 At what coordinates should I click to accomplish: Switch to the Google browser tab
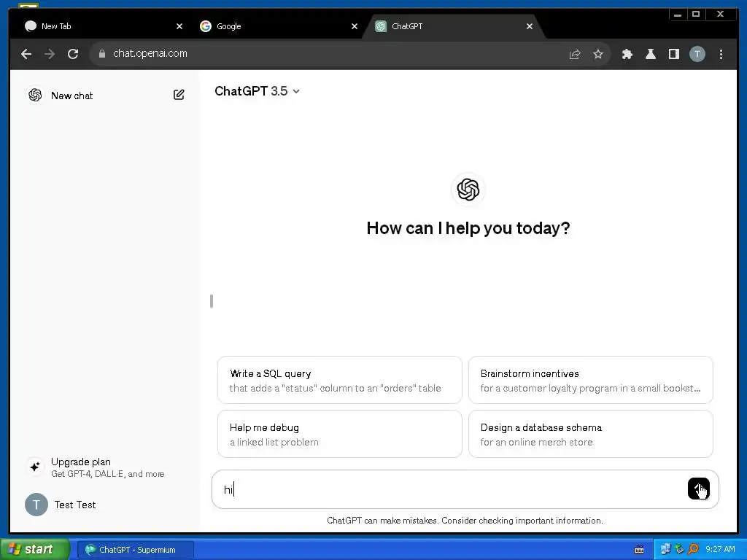click(x=278, y=27)
